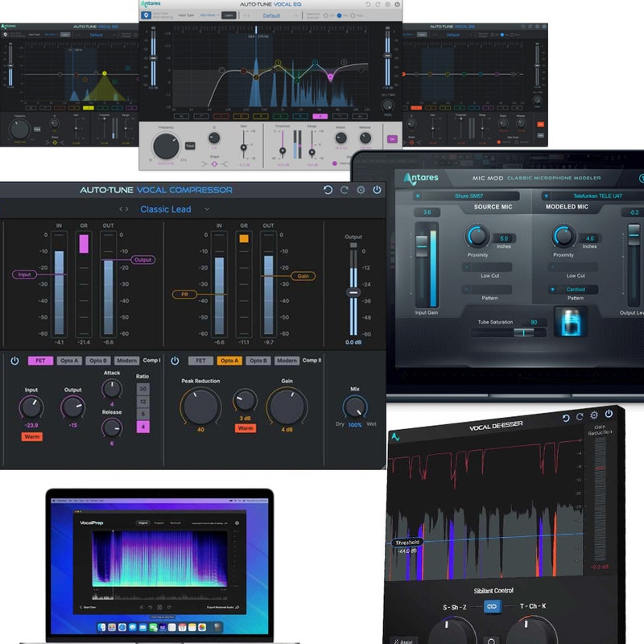Click the Vocal Compressor undo arrow icon

click(328, 190)
